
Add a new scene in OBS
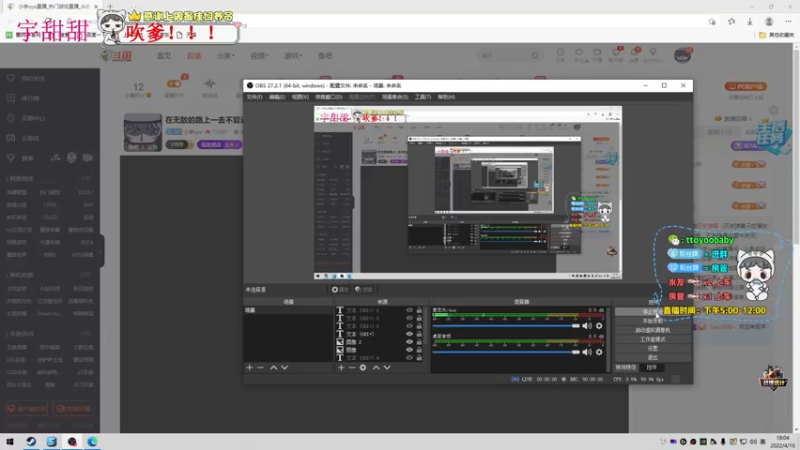click(249, 367)
